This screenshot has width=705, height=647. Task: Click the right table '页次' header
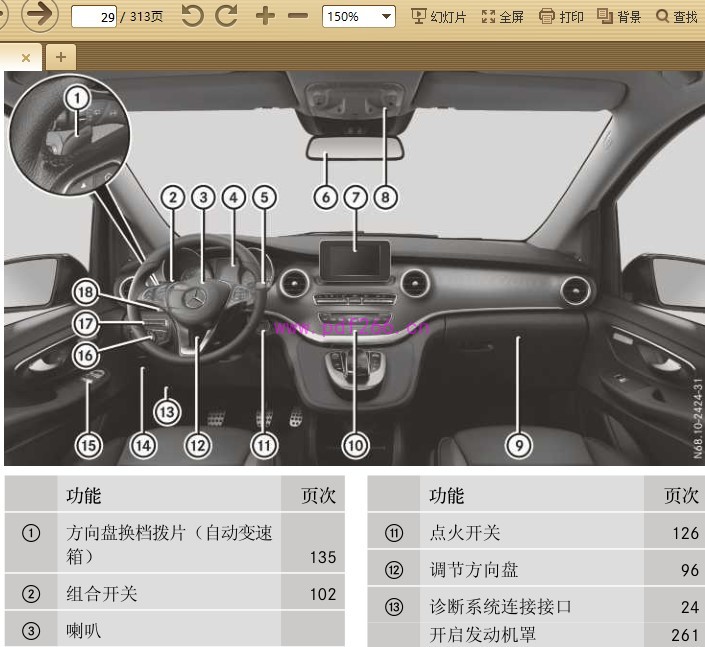(681, 495)
